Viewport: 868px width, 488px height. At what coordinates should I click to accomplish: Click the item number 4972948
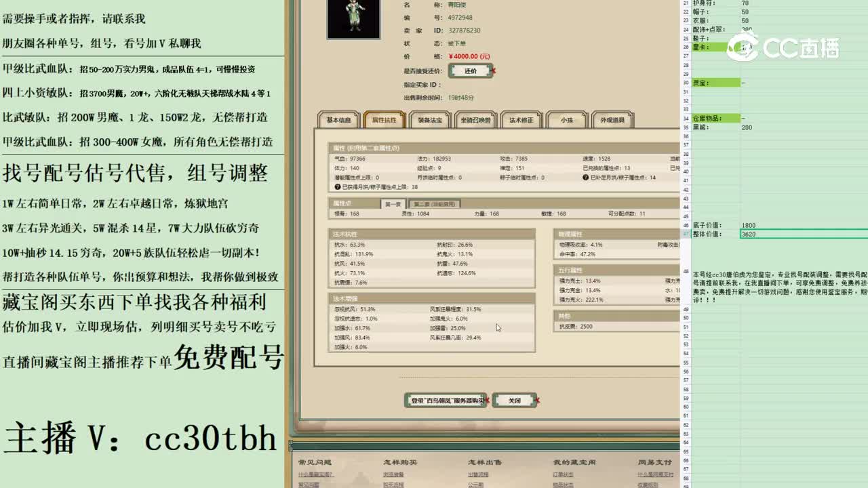click(460, 18)
